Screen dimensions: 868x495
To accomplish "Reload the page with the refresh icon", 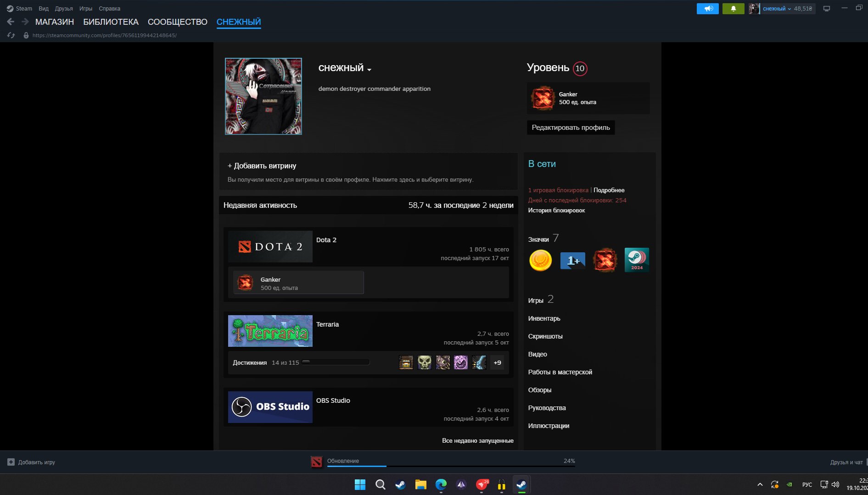I will (11, 35).
